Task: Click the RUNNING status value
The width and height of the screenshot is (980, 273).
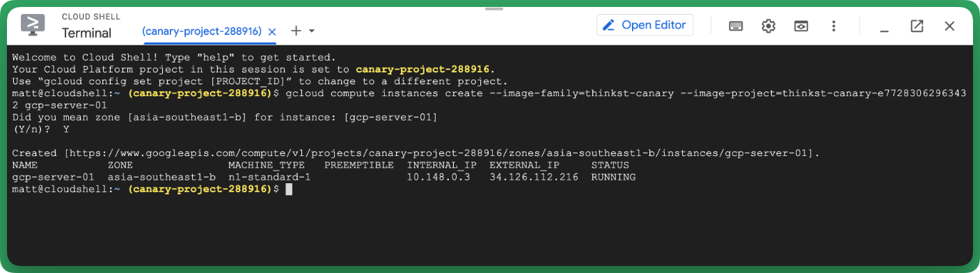Action: coord(613,177)
